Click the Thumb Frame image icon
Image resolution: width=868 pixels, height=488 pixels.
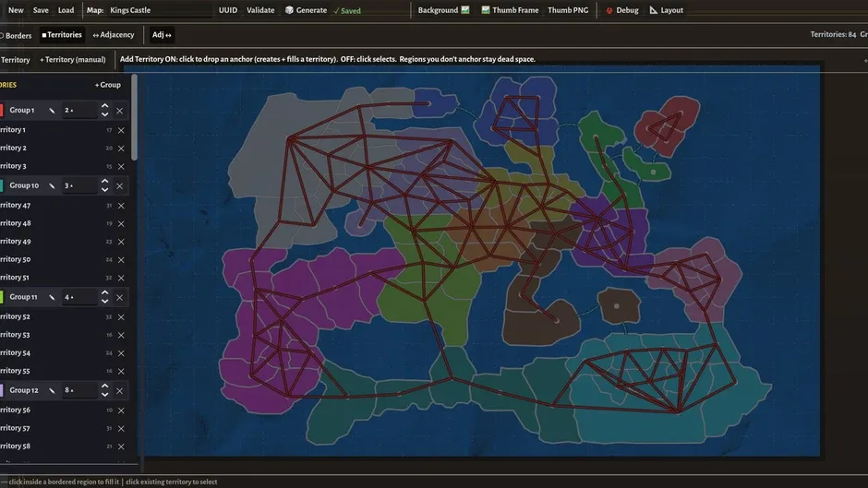486,10
